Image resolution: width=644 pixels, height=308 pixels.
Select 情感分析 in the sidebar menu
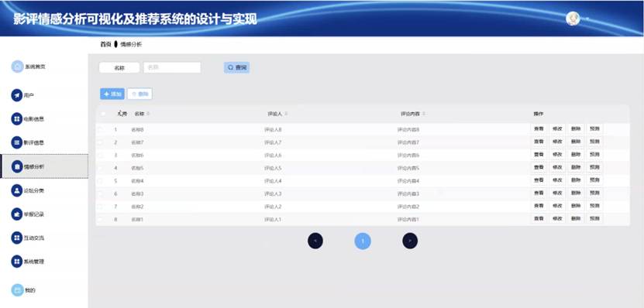point(44,166)
